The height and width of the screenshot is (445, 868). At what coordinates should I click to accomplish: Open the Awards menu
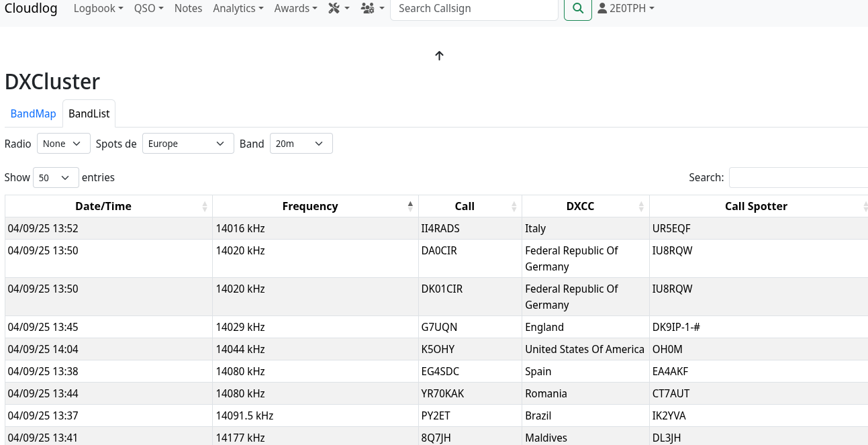pos(295,9)
